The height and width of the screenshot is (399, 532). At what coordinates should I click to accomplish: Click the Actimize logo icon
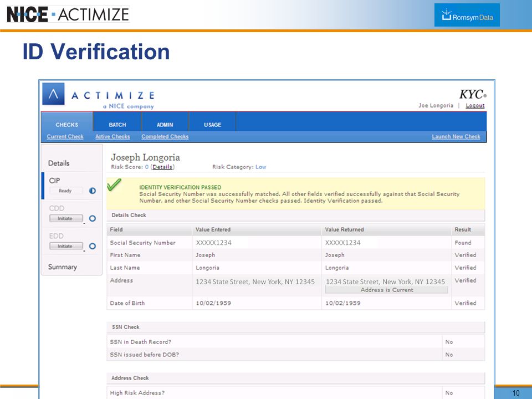click(53, 94)
